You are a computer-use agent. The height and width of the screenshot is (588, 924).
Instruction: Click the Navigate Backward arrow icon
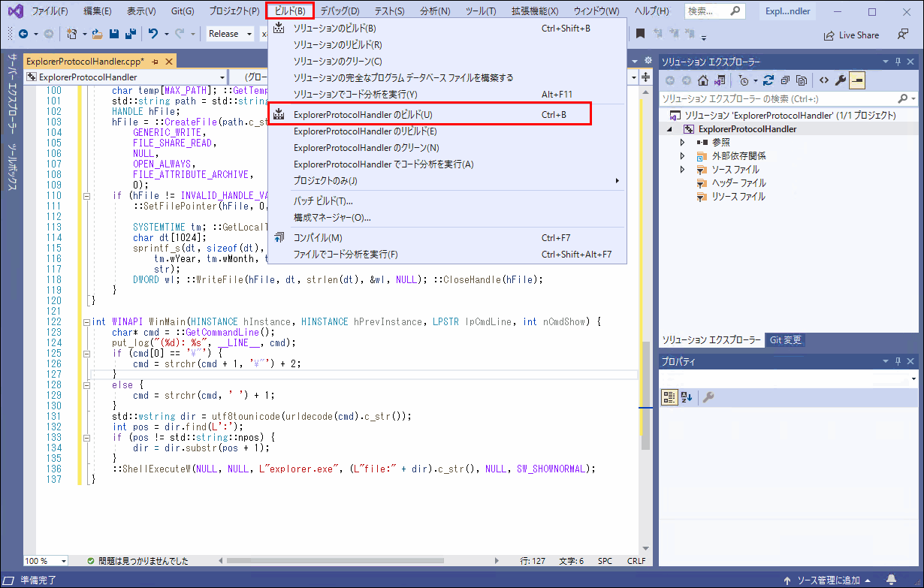tap(23, 34)
